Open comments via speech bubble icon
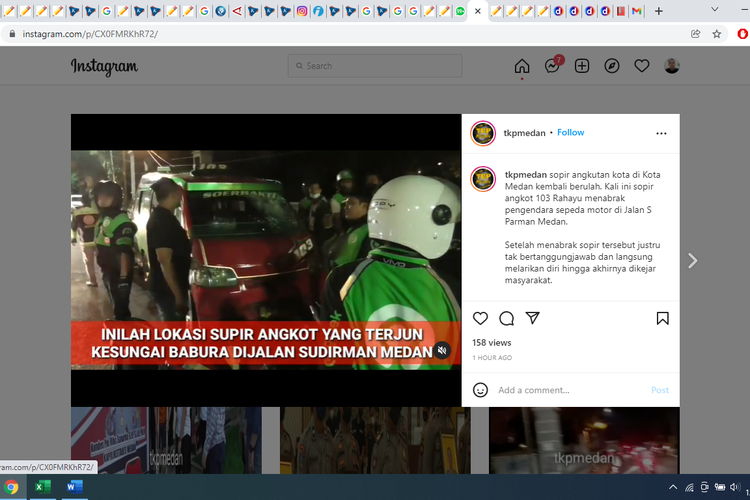The image size is (750, 500). click(x=507, y=318)
